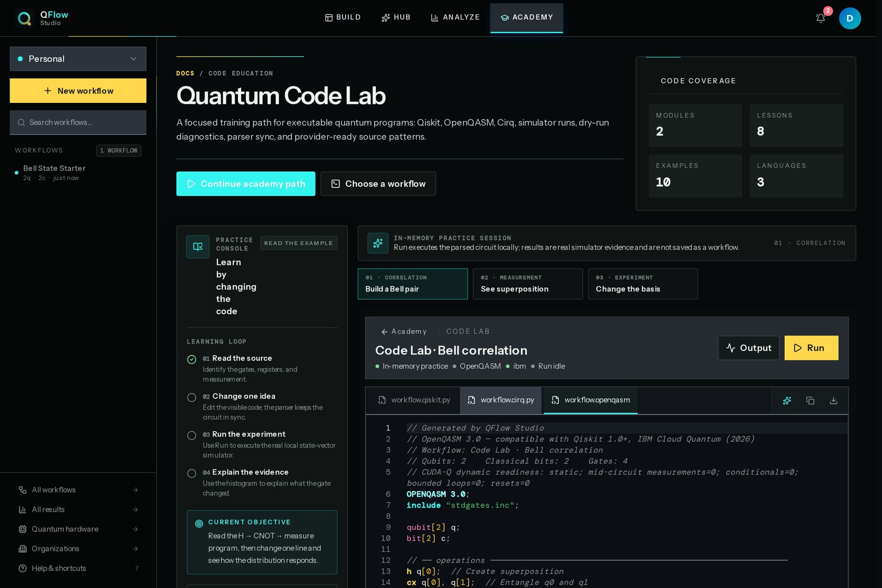Click the in-memory practice session sparkle icon

378,243
